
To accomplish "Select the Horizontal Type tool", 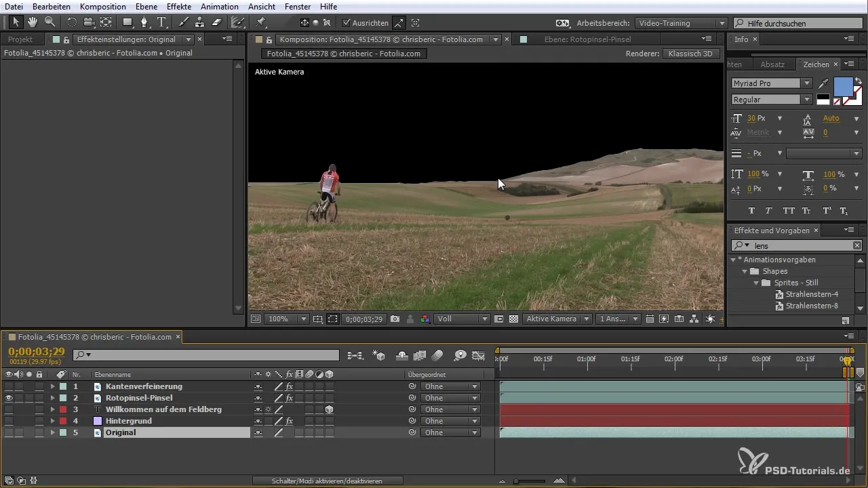I will pyautogui.click(x=161, y=22).
